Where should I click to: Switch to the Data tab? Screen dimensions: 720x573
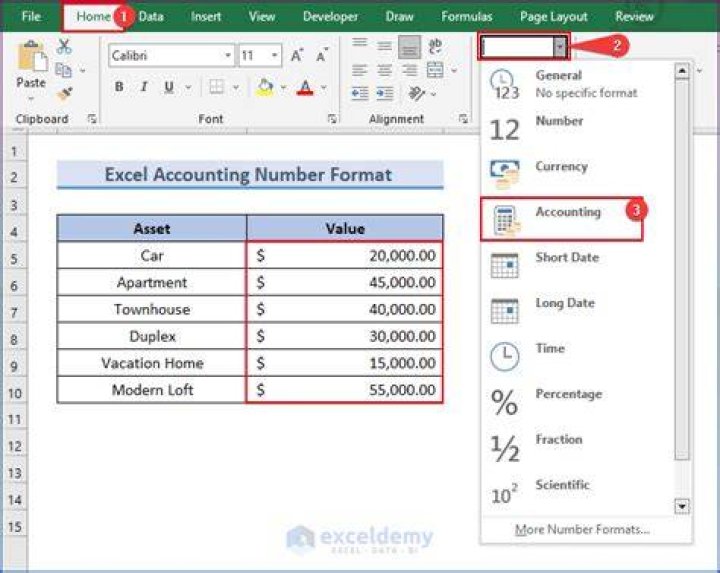coord(151,17)
